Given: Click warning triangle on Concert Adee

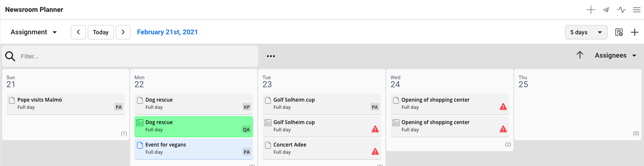Looking at the screenshot, I should tap(375, 151).
